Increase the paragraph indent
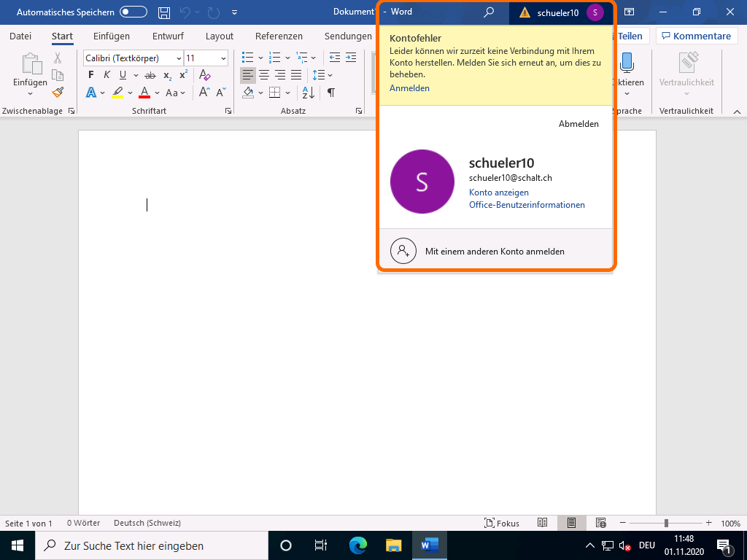The image size is (747, 560). [351, 58]
